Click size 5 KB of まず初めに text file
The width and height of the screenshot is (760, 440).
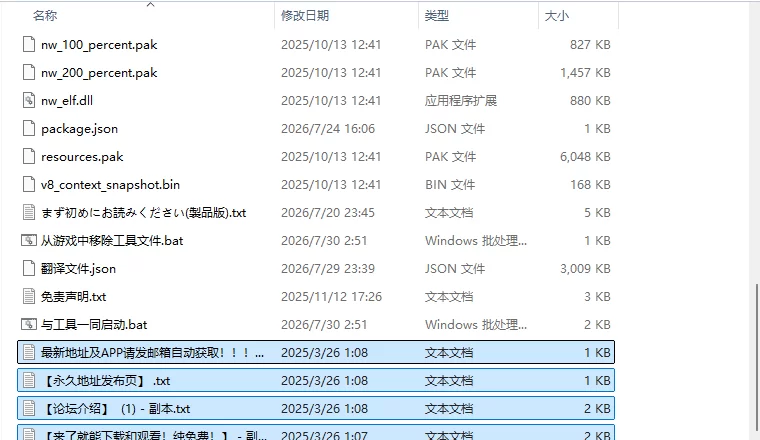[x=597, y=213]
